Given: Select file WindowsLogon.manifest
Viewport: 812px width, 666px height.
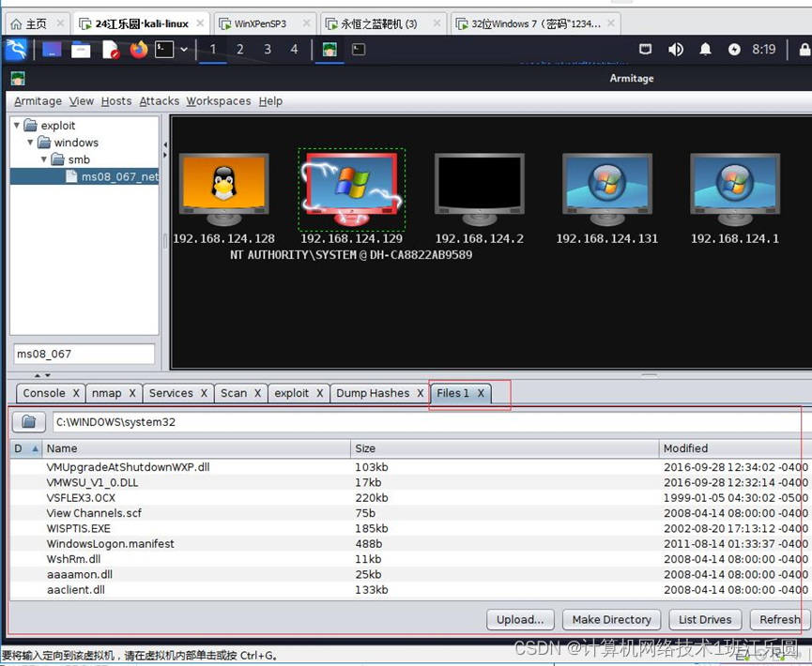Looking at the screenshot, I should 111,544.
